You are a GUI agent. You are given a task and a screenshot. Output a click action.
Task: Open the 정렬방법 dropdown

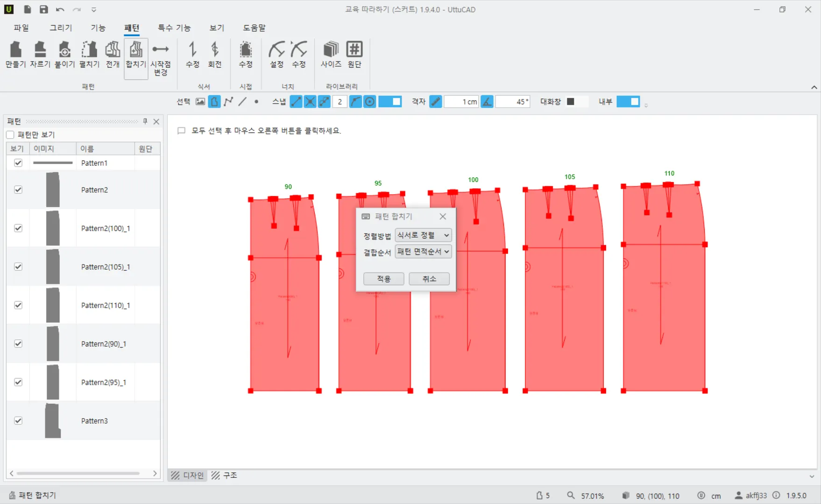[x=423, y=235]
